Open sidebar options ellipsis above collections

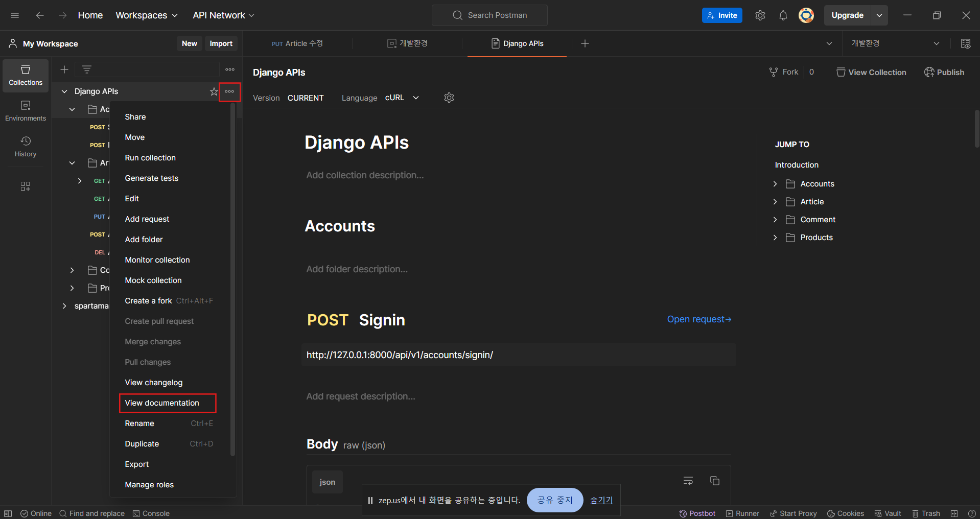click(x=230, y=69)
